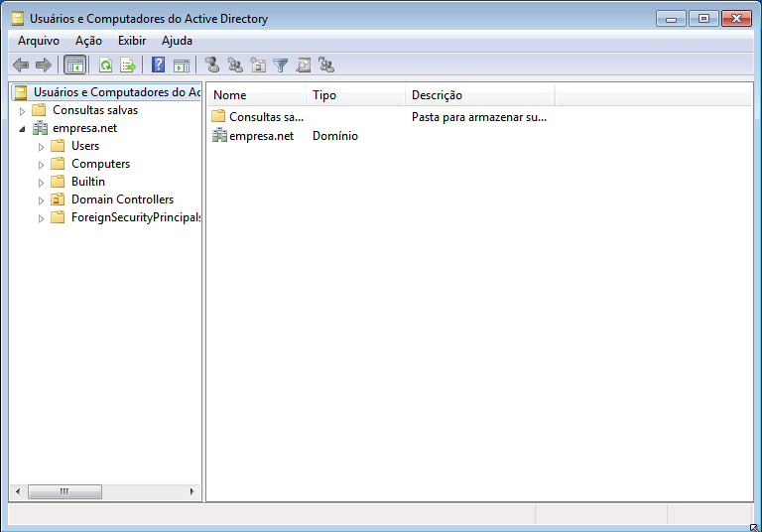Click the Refresh toolbar icon
Viewport: 762px width, 532px height.
(105, 65)
